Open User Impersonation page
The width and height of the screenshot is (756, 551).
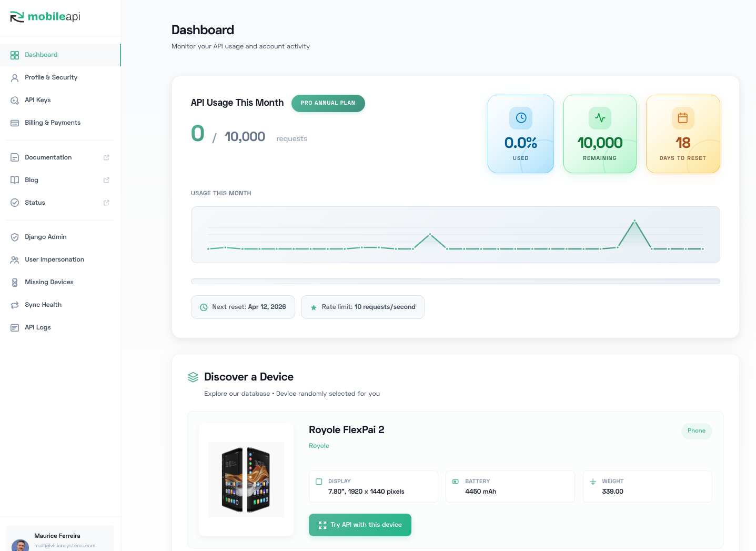[54, 259]
